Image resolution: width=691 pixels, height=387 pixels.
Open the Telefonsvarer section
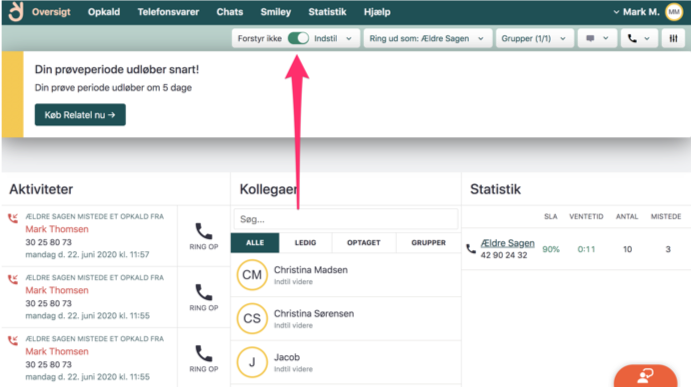point(168,12)
